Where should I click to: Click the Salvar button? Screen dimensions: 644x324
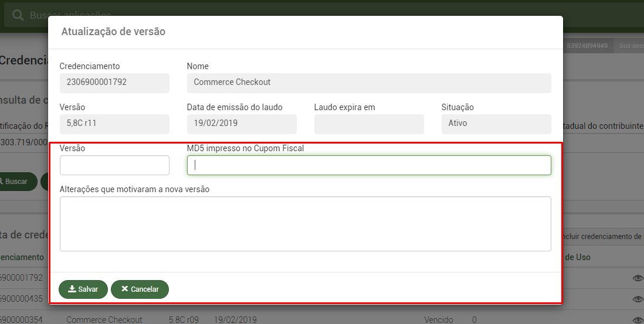[x=83, y=289]
